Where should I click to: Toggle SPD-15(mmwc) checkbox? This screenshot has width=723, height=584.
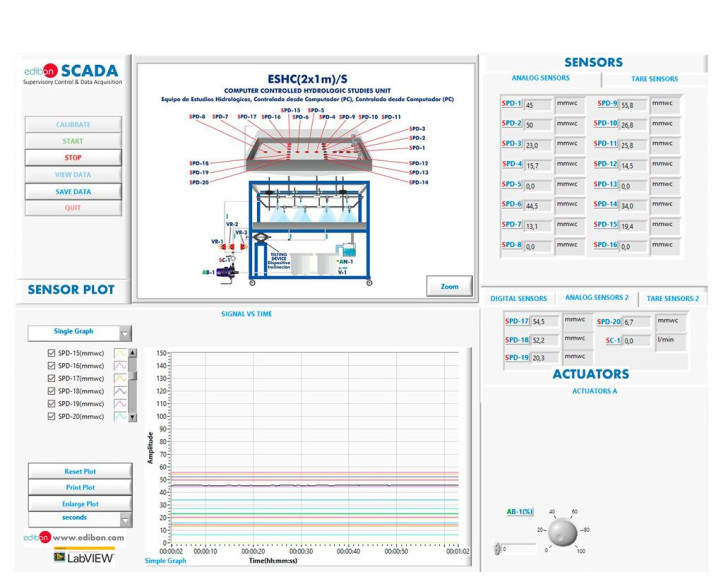(51, 353)
